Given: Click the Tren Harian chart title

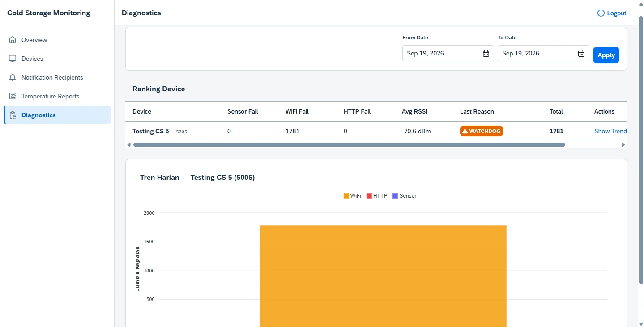Looking at the screenshot, I should coord(197,178).
